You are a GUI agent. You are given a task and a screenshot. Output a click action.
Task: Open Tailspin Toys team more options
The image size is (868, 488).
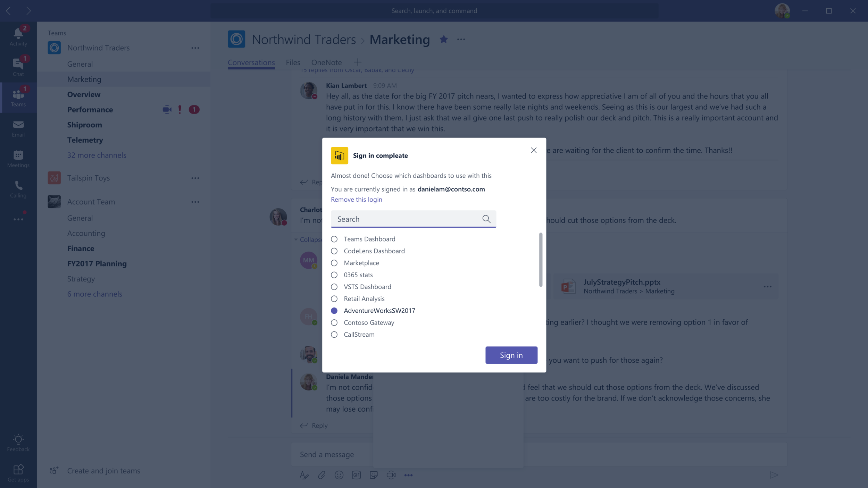(195, 178)
